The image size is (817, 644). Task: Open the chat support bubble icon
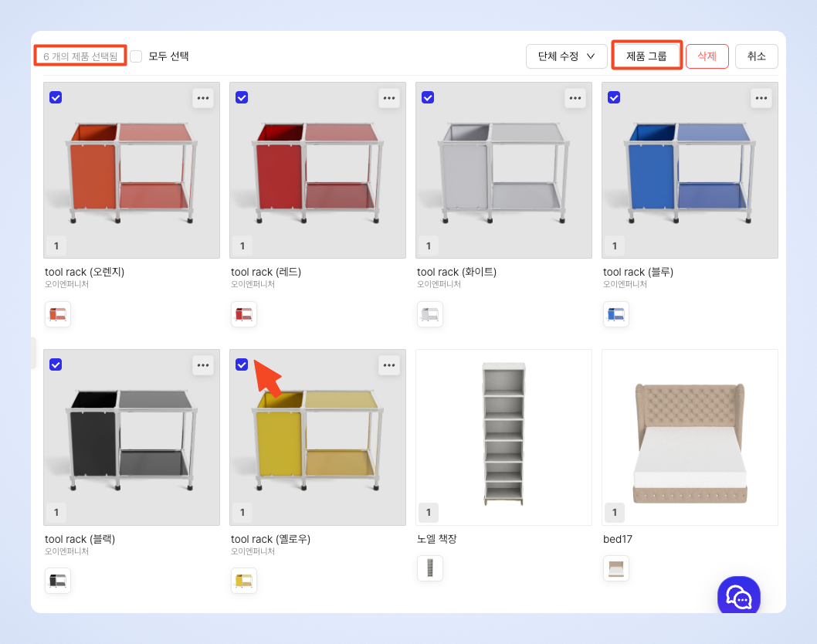click(x=738, y=596)
